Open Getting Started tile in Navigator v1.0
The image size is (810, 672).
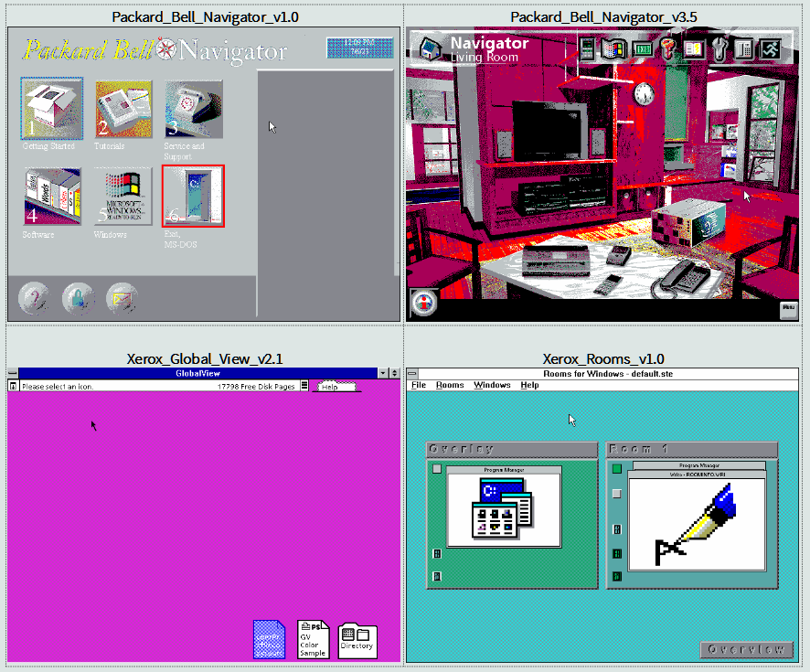click(x=52, y=109)
